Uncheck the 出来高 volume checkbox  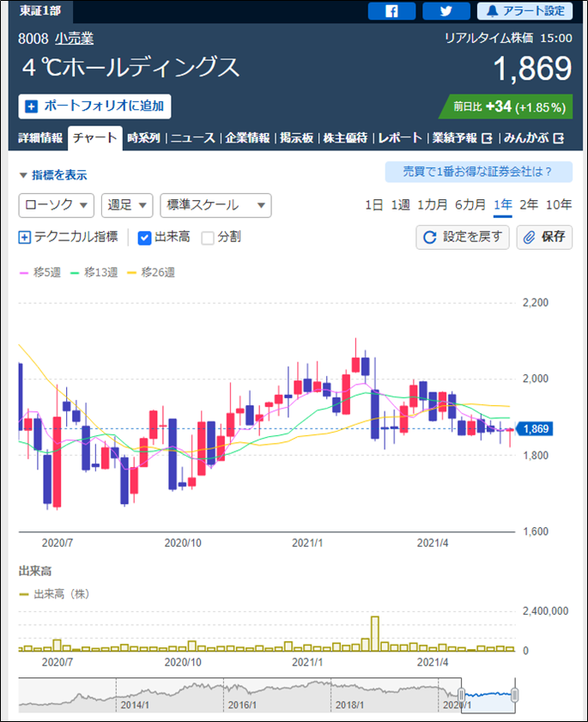coord(144,238)
